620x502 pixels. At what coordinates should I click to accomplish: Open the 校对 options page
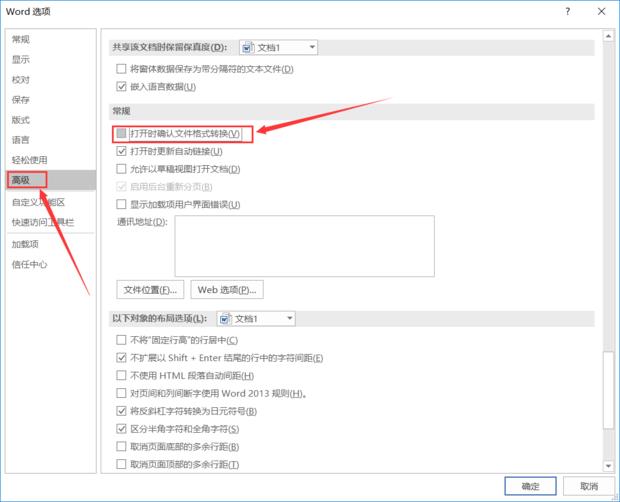(x=21, y=79)
